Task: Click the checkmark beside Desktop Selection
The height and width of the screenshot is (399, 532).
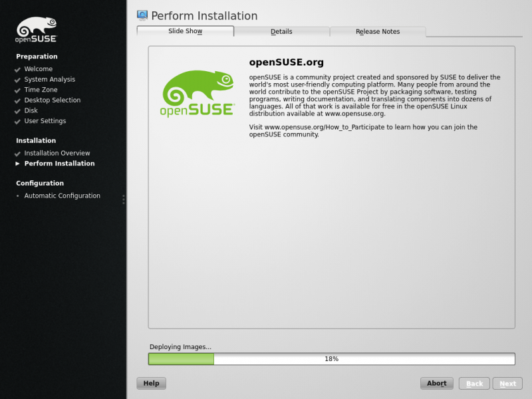Action: 17,101
